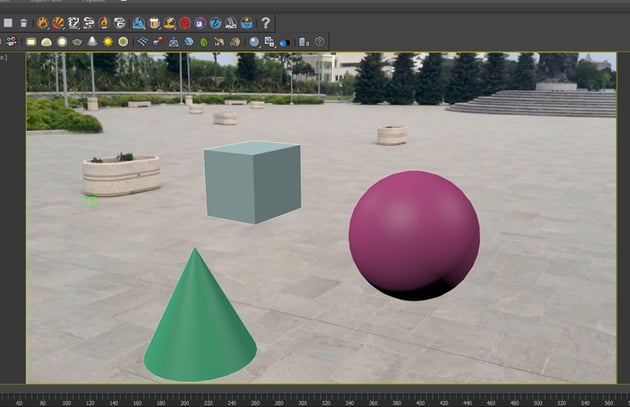
Task: Select the blue water peaks preset icon
Action: (x=139, y=23)
